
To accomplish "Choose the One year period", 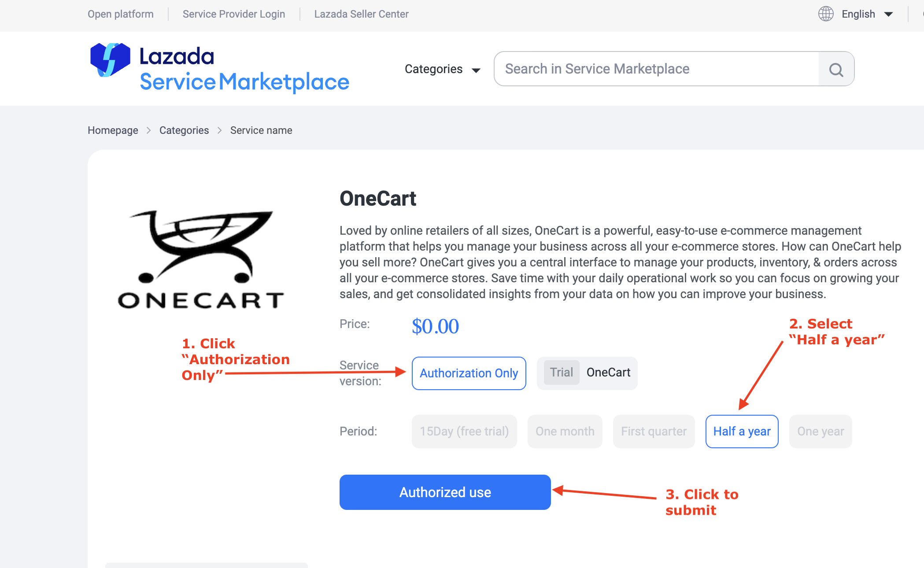I will (820, 431).
